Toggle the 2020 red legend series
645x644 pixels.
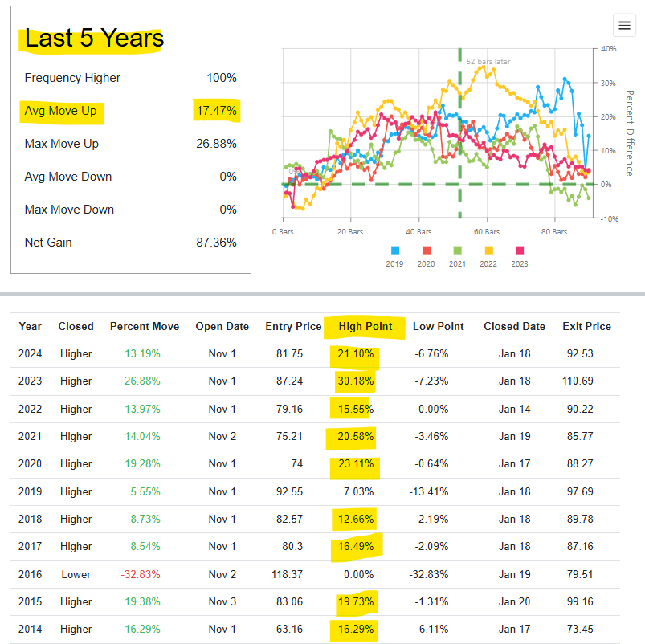pos(427,257)
